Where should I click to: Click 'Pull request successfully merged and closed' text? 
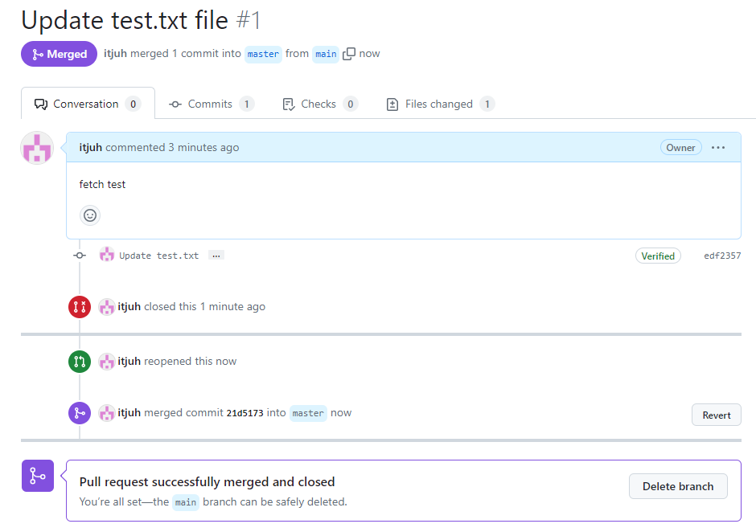tap(207, 482)
